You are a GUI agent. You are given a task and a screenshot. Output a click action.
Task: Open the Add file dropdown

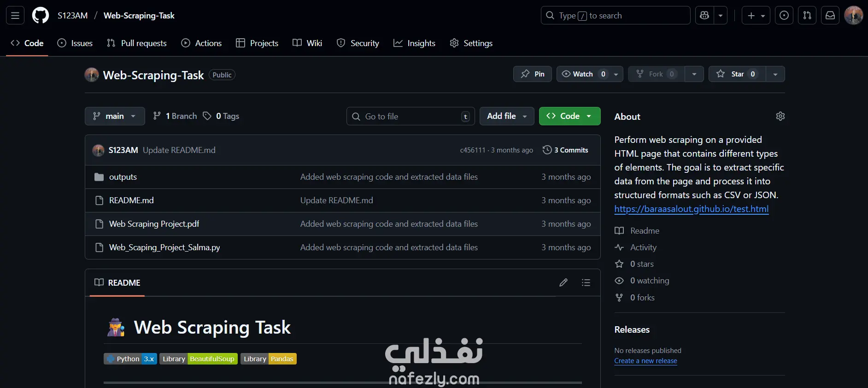click(507, 116)
